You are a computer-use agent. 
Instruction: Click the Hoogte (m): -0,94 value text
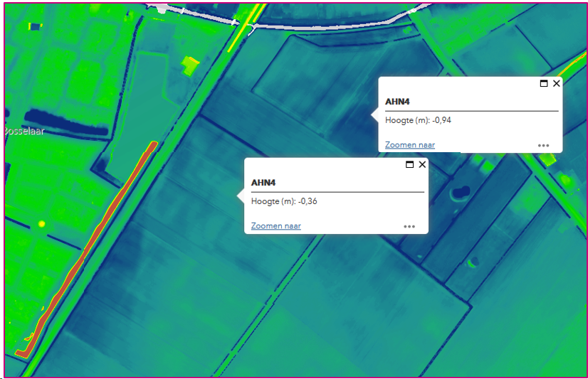point(418,120)
